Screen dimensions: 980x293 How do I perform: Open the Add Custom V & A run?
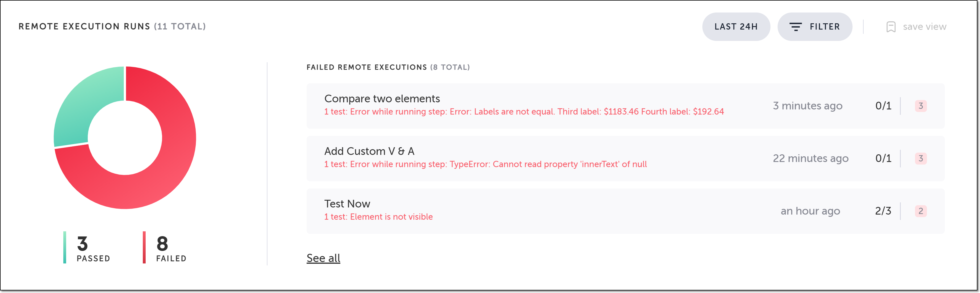point(369,151)
